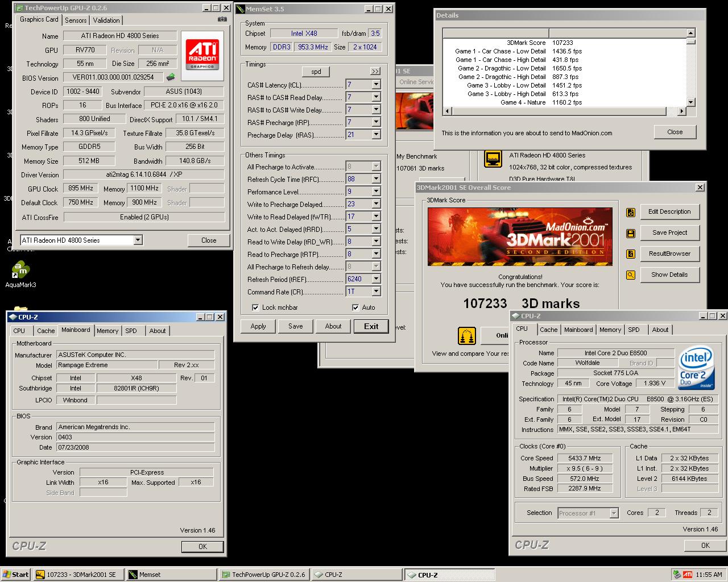The image size is (728, 582).
Task: Open the About tab in right CPU-Z window
Action: (x=660, y=330)
